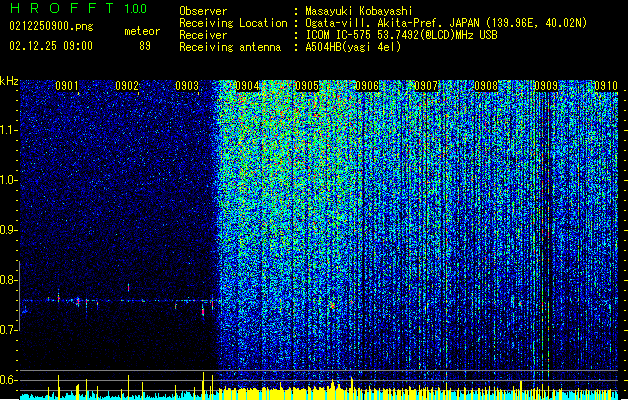629x400 pixels.
Task: Click the 0.6 kHz axis label
Action: pos(9,380)
